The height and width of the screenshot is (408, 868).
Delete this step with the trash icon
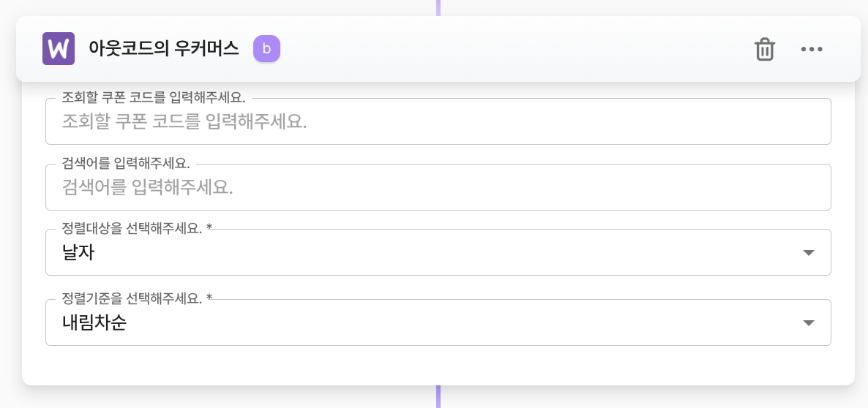(765, 49)
